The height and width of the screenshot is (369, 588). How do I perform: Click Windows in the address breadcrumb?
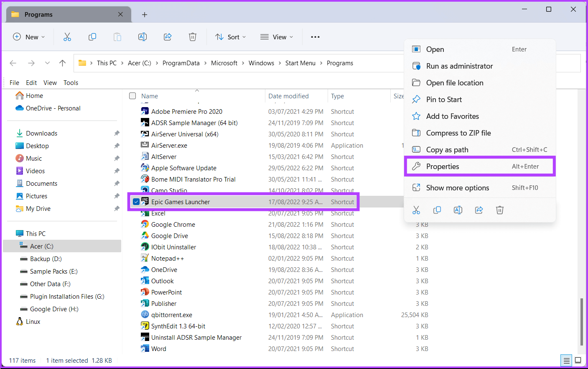click(x=261, y=63)
